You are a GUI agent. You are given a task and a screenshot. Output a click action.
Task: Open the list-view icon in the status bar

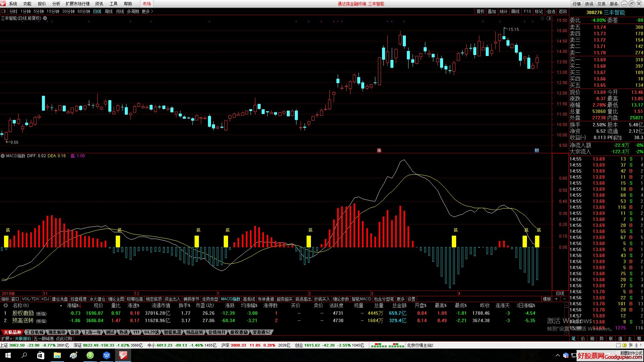click(x=618, y=345)
